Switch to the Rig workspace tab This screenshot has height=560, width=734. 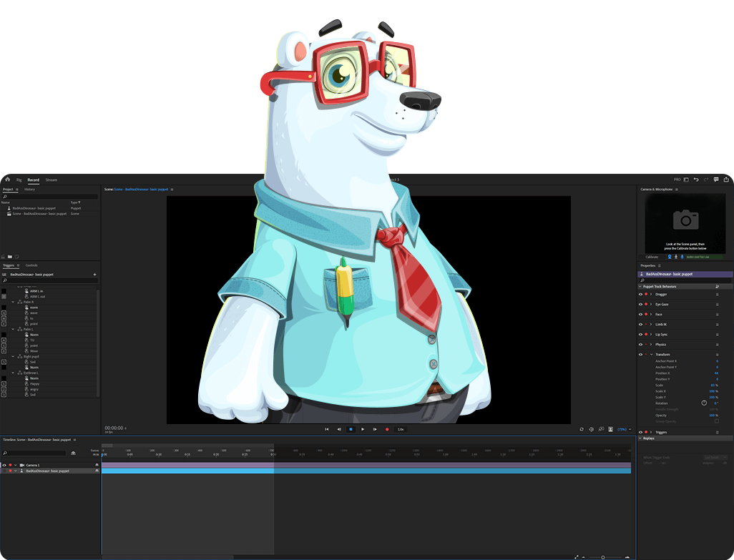click(x=19, y=180)
